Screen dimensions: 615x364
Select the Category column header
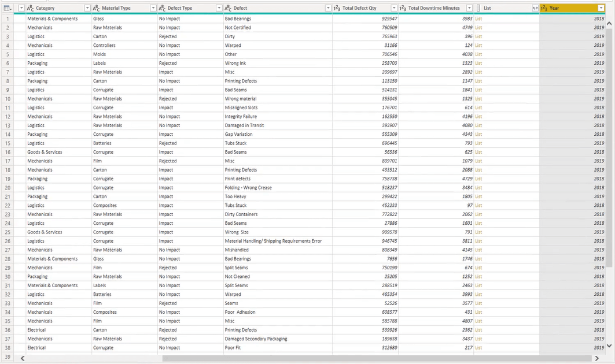pyautogui.click(x=58, y=8)
